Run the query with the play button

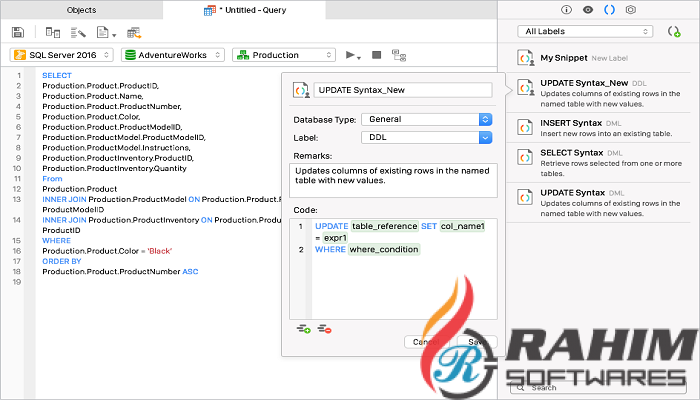pyautogui.click(x=350, y=55)
